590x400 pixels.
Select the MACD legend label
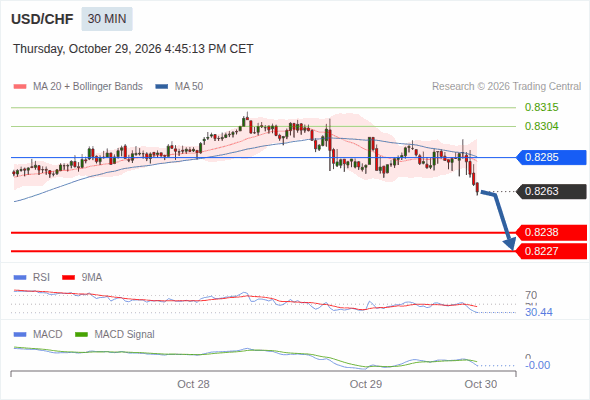pos(47,335)
